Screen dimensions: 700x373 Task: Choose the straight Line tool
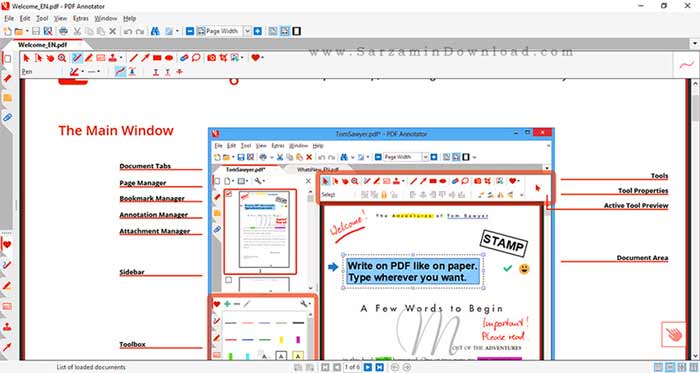point(133,58)
